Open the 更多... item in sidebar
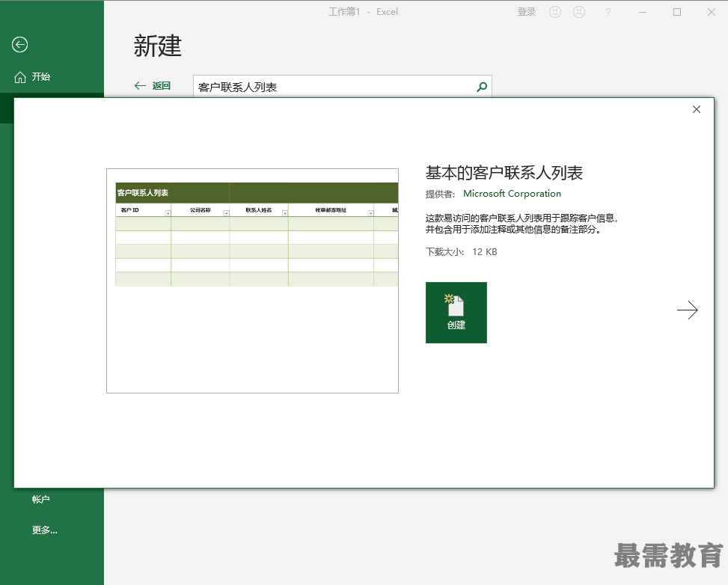Viewport: 728px width, 585px height. point(45,530)
